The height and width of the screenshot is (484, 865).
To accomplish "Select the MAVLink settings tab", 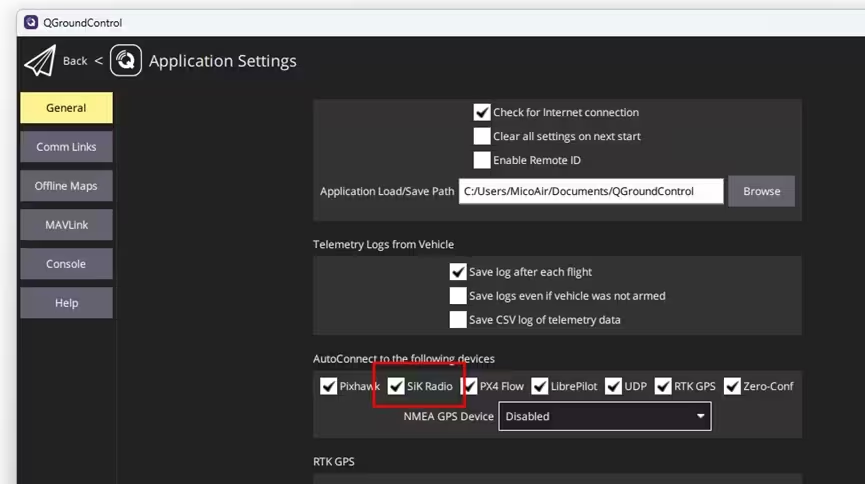I will 66,225.
